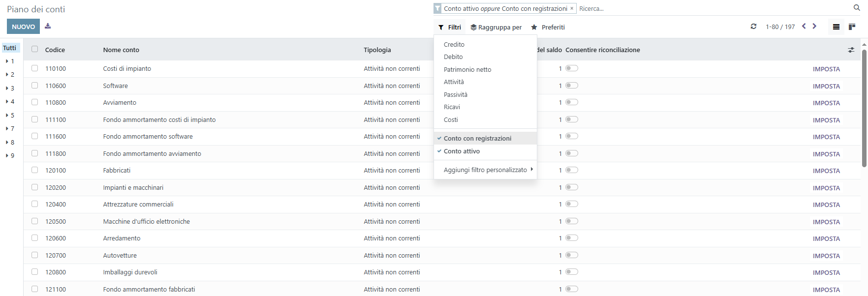Switch to list view icon

[836, 27]
